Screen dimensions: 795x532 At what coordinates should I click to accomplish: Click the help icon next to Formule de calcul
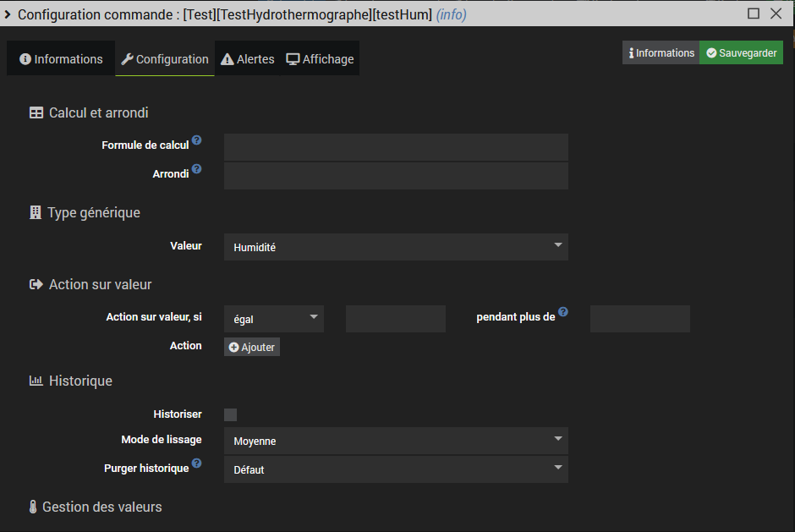coord(196,140)
